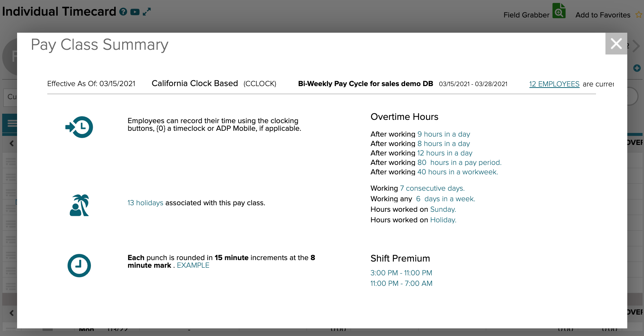Open the 6 days in a week rule
The width and height of the screenshot is (644, 336).
click(x=445, y=199)
